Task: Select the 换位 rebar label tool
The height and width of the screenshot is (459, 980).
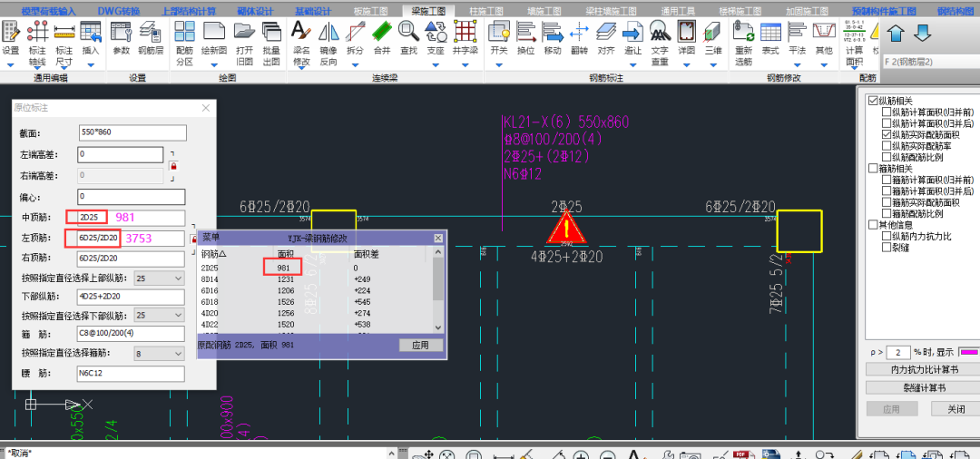Action: [525, 37]
